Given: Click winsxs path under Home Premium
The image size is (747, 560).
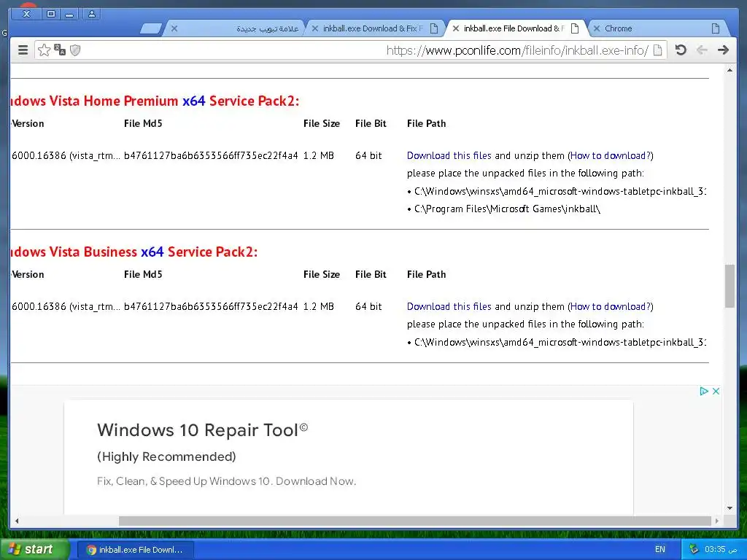Looking at the screenshot, I should (560, 192).
